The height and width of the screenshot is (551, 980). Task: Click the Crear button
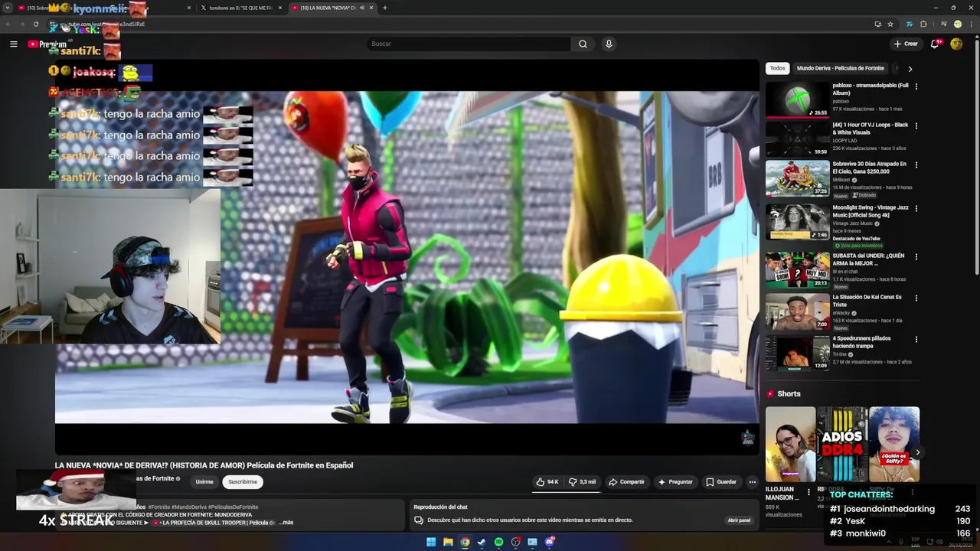point(906,44)
